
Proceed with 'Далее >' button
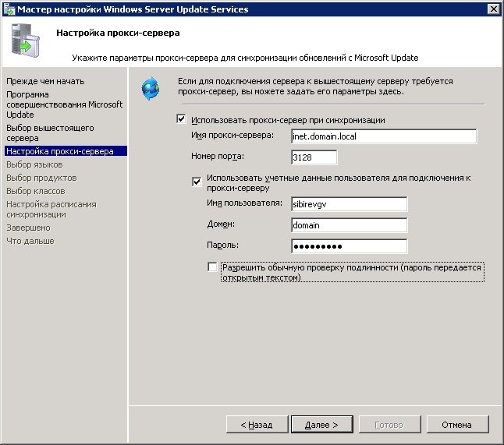tap(322, 425)
